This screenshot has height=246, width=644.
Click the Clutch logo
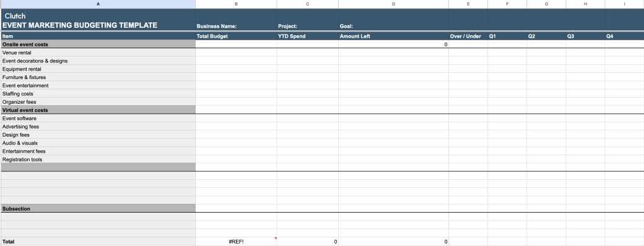pyautogui.click(x=15, y=16)
